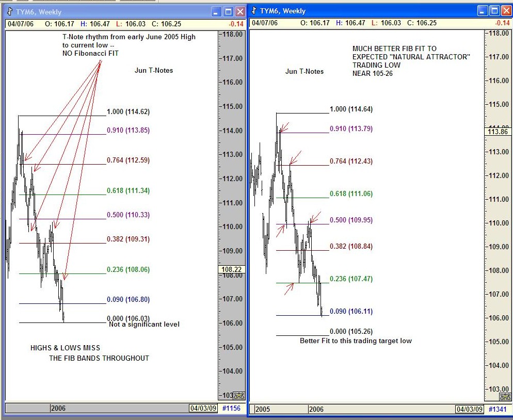The height and width of the screenshot is (420, 513).
Task: Minimize the left TYM6 Weekly window
Action: tap(216, 12)
